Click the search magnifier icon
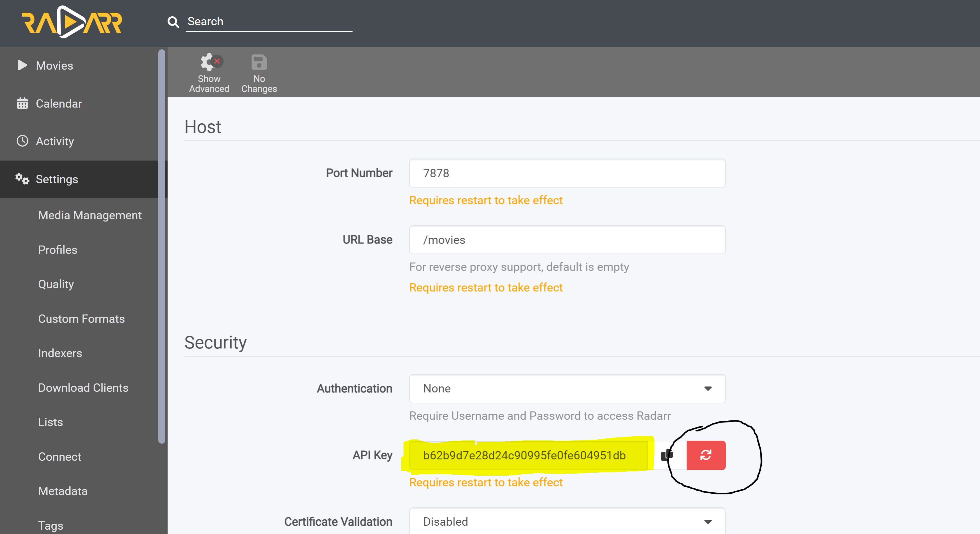980x534 pixels. [173, 22]
